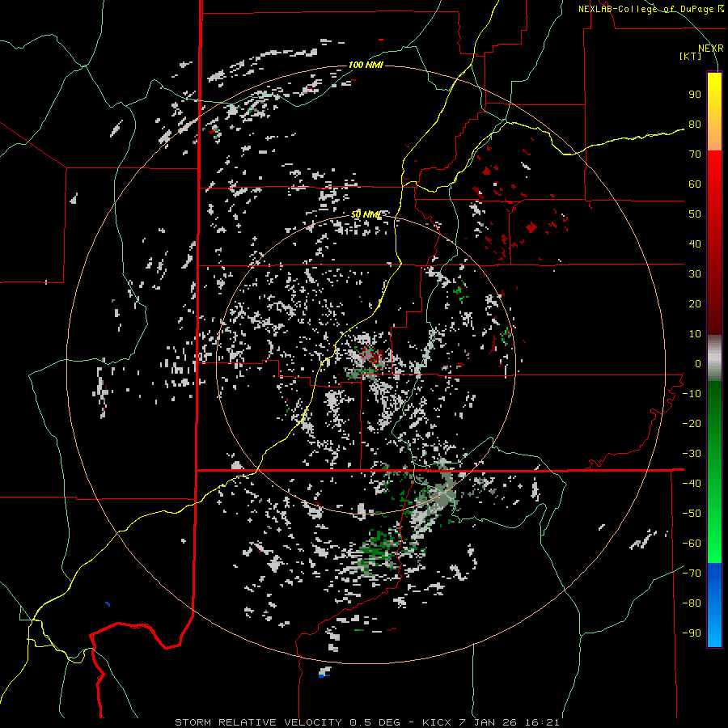
Task: Click the -20 value on the velocity scale
Action: [x=692, y=424]
